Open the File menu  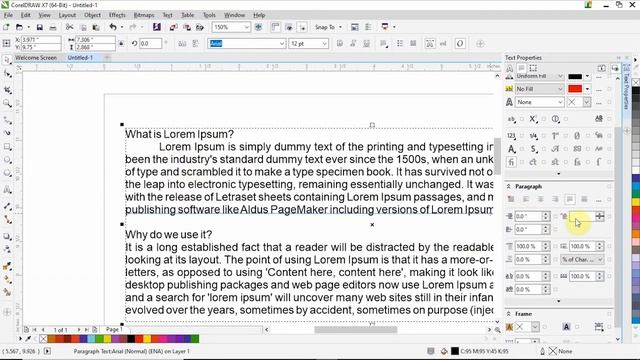(x=8, y=15)
